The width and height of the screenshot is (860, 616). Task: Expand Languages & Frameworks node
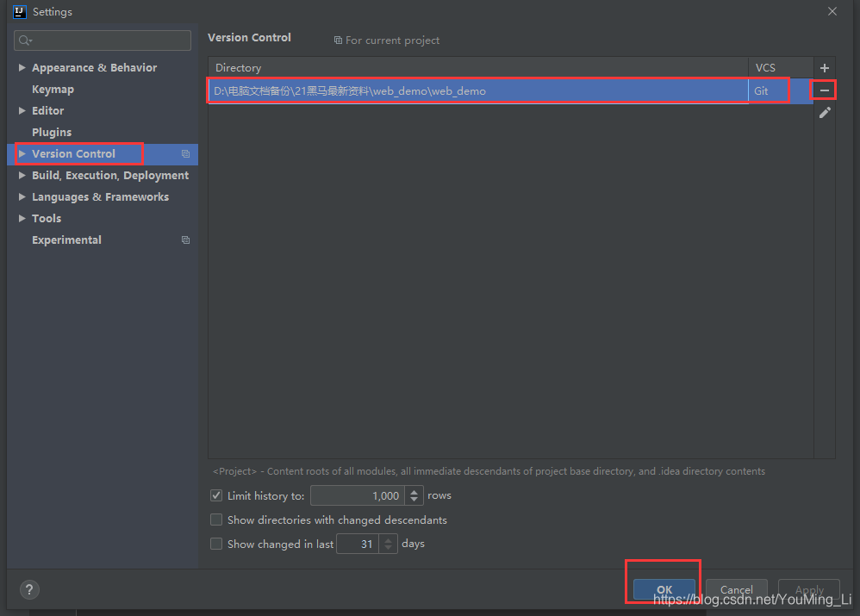22,197
